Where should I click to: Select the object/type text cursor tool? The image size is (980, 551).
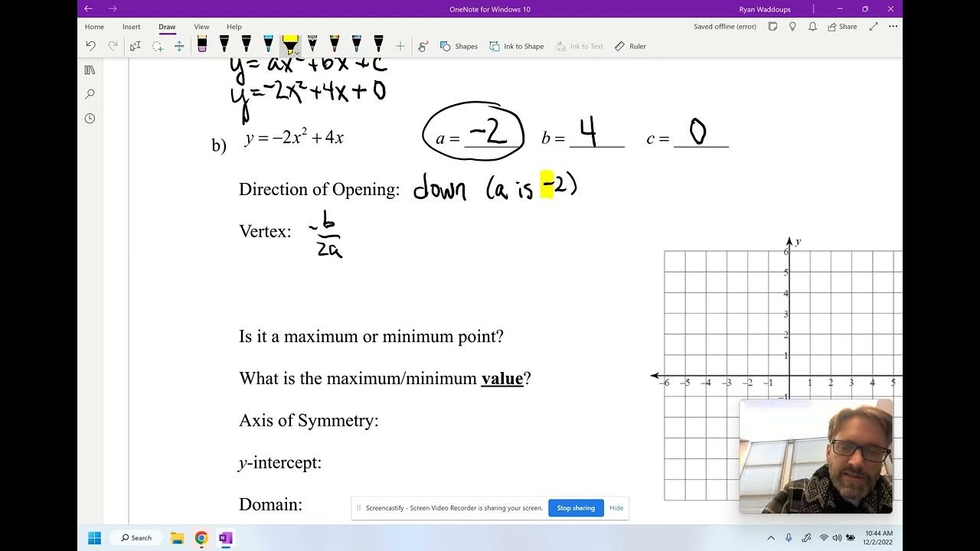click(135, 46)
